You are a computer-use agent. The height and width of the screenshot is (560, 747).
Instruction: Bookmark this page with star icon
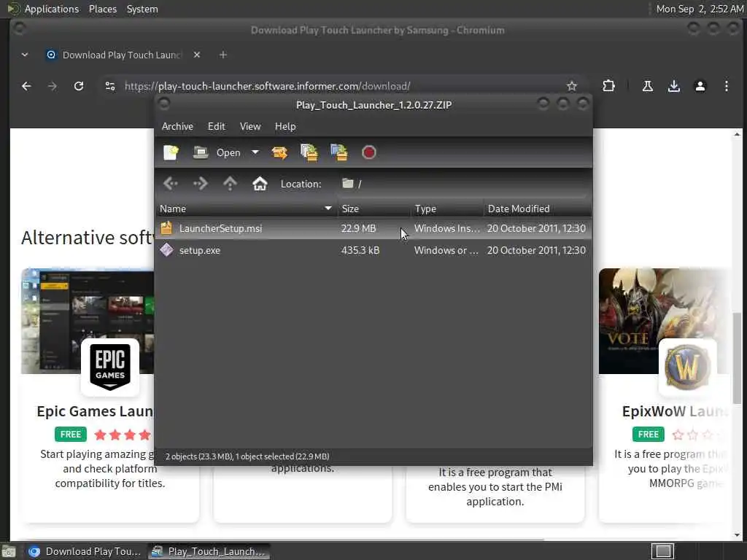tap(572, 86)
